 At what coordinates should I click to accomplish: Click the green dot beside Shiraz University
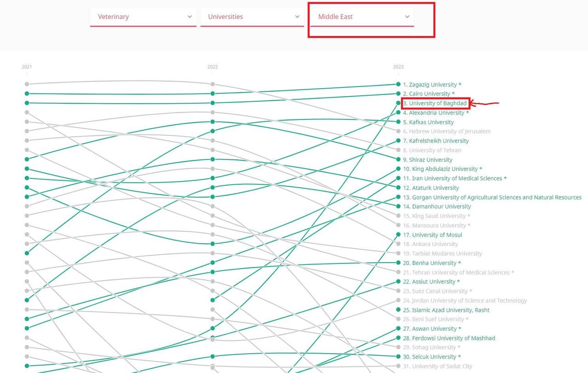pos(398,160)
